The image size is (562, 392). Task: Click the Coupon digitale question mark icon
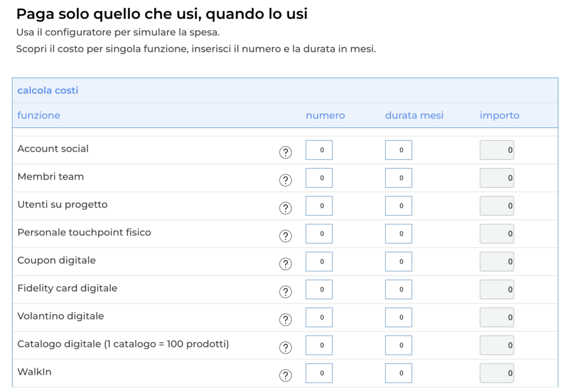point(285,264)
